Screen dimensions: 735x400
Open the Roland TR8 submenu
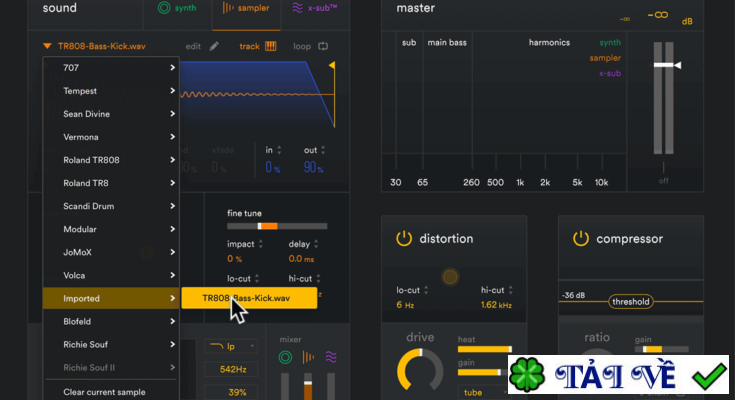(x=111, y=183)
